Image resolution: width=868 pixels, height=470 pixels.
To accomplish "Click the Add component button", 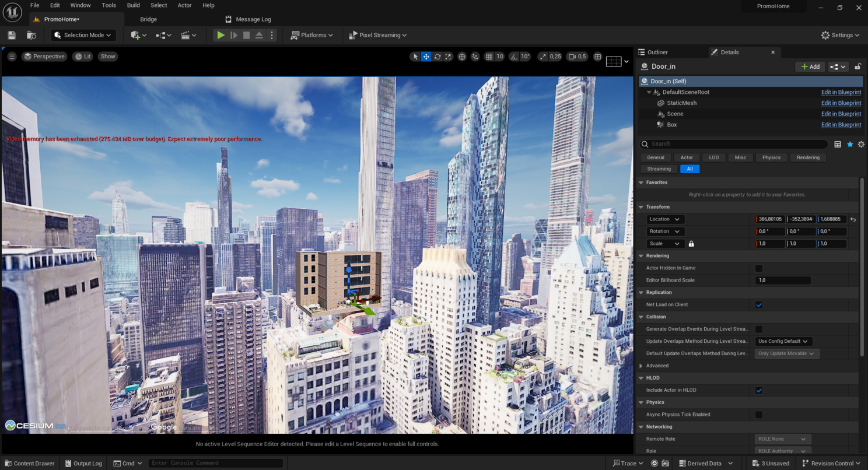I will [810, 66].
